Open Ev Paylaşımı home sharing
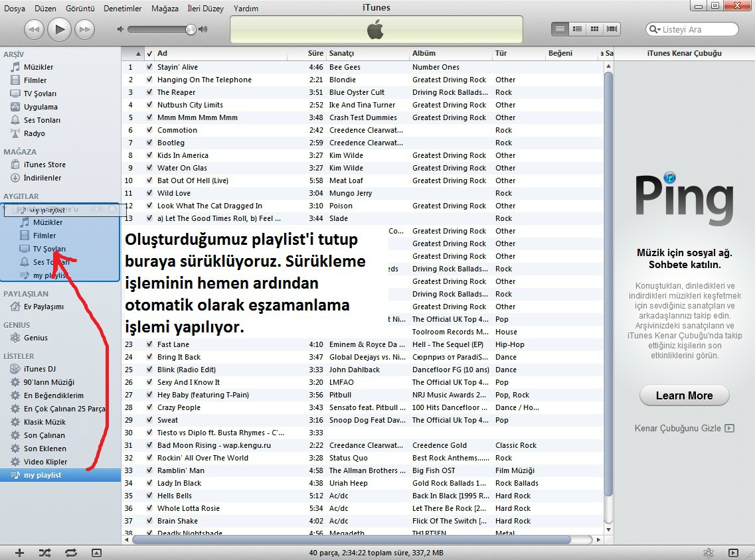Viewport: 755px width, 560px height. (44, 307)
